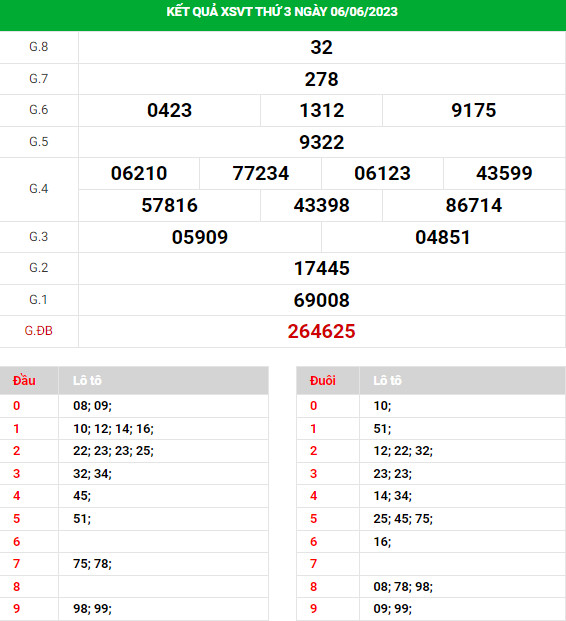Screen dimensions: 566x621
Task: Click G.6 number 9175
Action: [474, 110]
